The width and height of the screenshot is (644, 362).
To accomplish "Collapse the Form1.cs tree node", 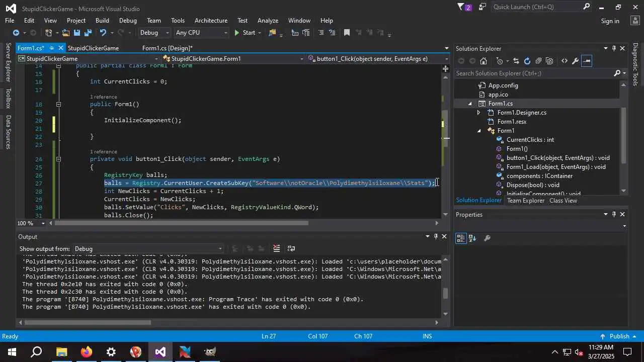I will (470, 104).
